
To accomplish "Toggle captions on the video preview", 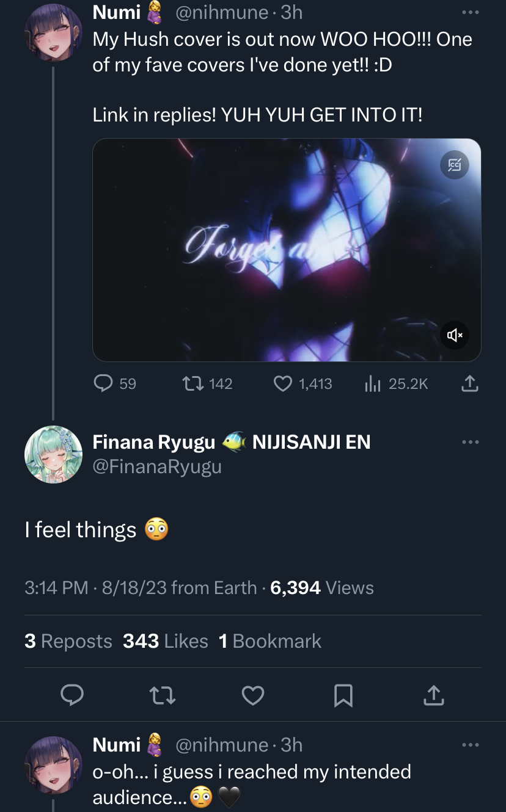I will point(455,165).
